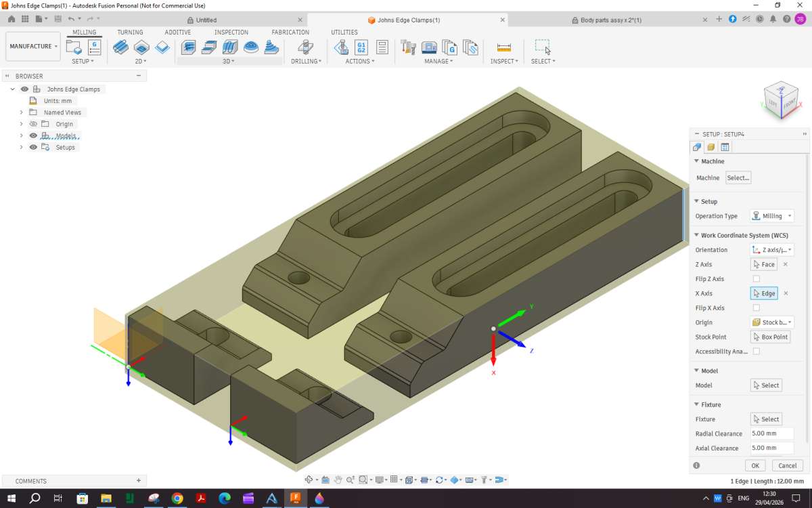The width and height of the screenshot is (812, 508).
Task: Select the 2D Pocket tool icon
Action: pyautogui.click(x=141, y=47)
